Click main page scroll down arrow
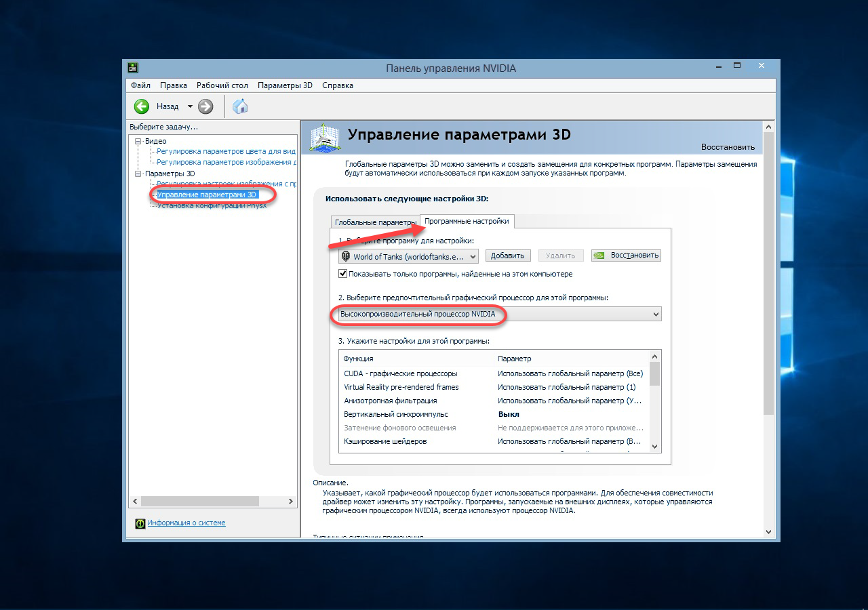Image resolution: width=868 pixels, height=610 pixels. pyautogui.click(x=768, y=532)
